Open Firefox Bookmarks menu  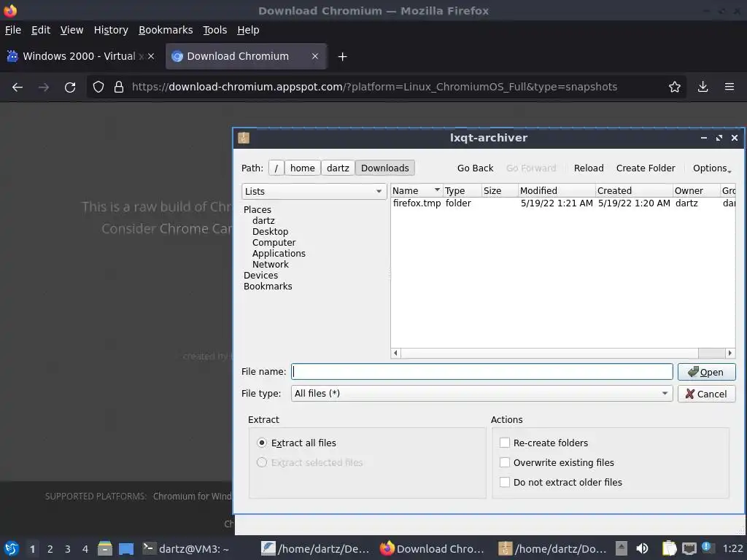click(x=166, y=30)
